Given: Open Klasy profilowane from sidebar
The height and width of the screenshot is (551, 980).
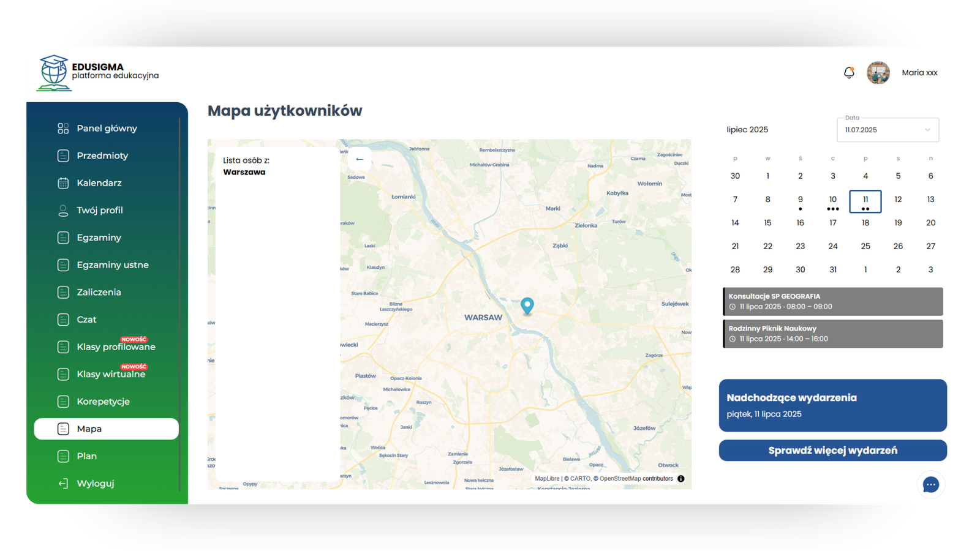Looking at the screenshot, I should point(116,347).
